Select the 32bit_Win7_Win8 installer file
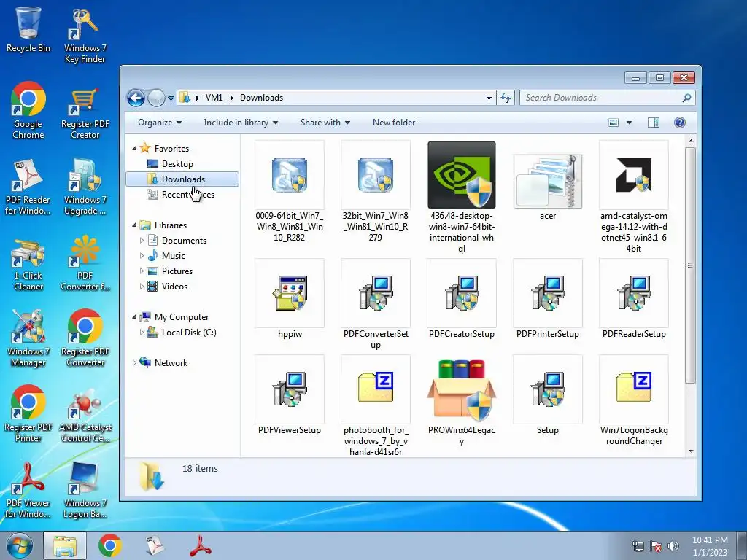747x560 pixels. (376, 192)
